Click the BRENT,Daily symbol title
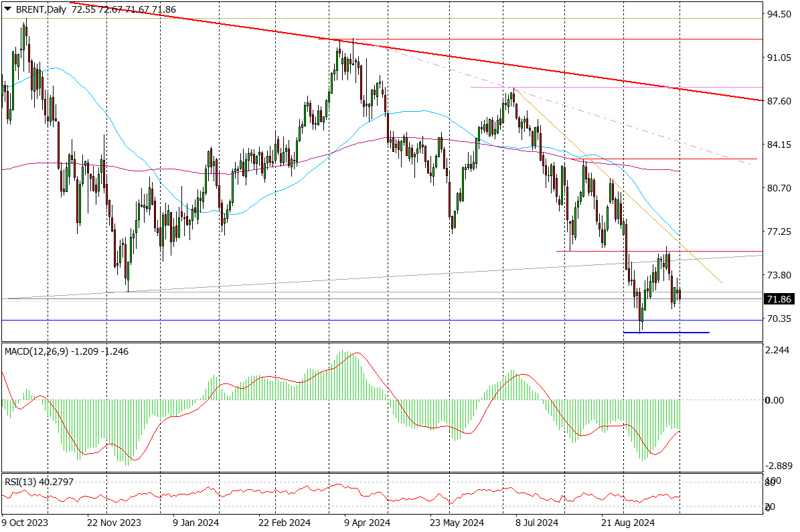 pyautogui.click(x=41, y=9)
